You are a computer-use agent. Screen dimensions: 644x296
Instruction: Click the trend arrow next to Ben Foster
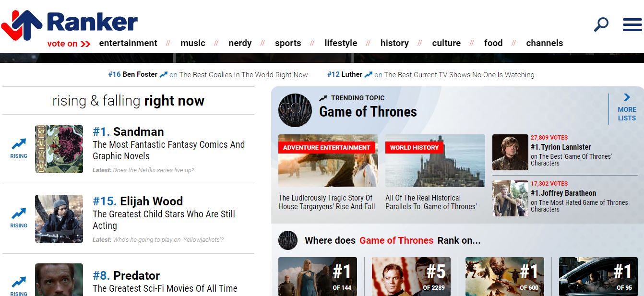164,74
